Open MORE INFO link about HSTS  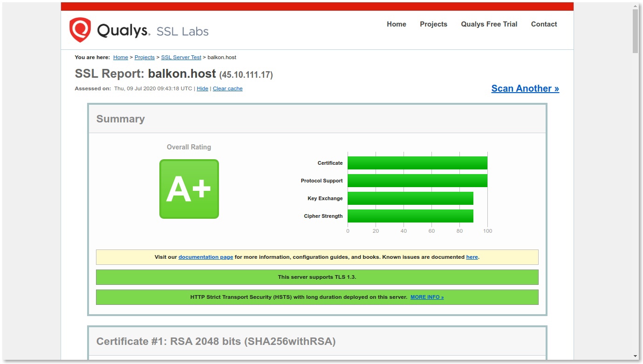427,297
